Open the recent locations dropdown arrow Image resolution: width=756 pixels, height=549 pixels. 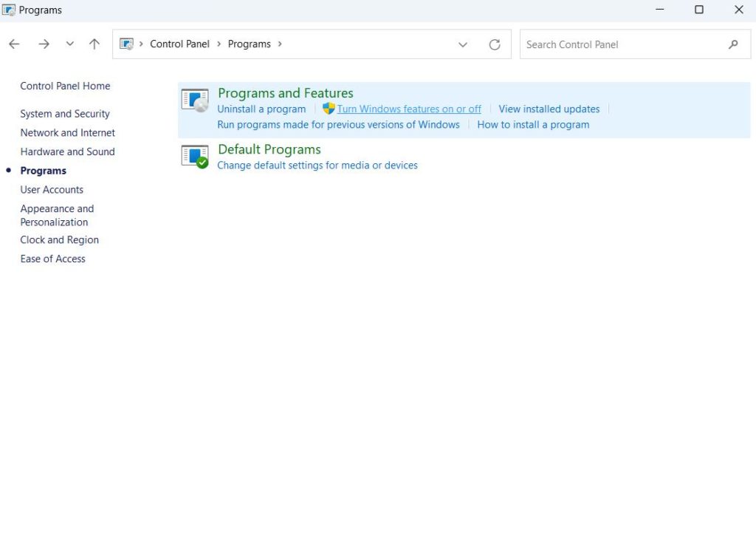pyautogui.click(x=70, y=44)
